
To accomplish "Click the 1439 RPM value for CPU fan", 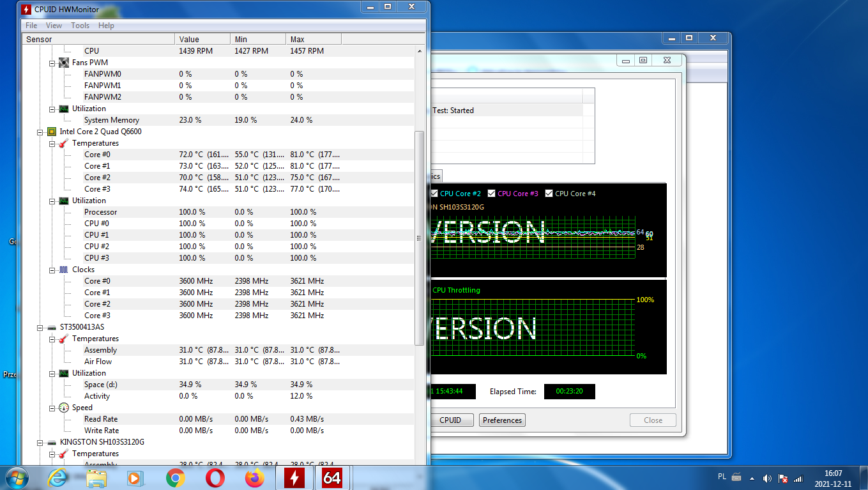I will coord(195,51).
